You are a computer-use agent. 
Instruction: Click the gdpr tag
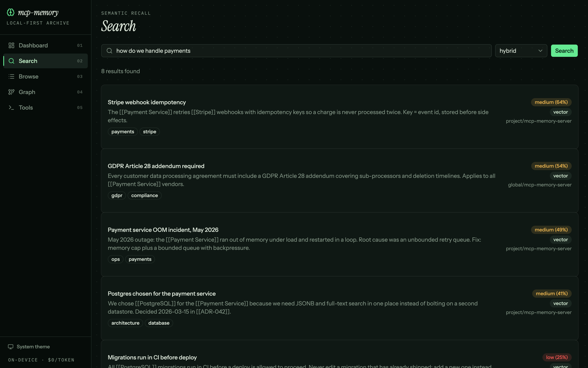coord(117,195)
